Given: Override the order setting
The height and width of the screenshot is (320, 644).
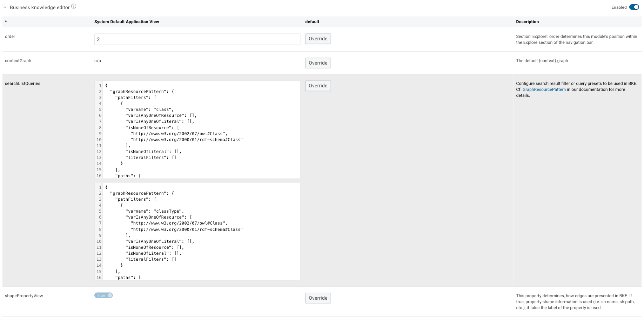Looking at the screenshot, I should pos(318,39).
